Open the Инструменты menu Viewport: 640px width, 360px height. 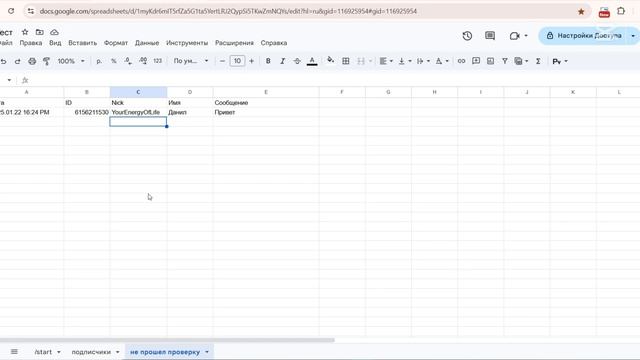[187, 43]
